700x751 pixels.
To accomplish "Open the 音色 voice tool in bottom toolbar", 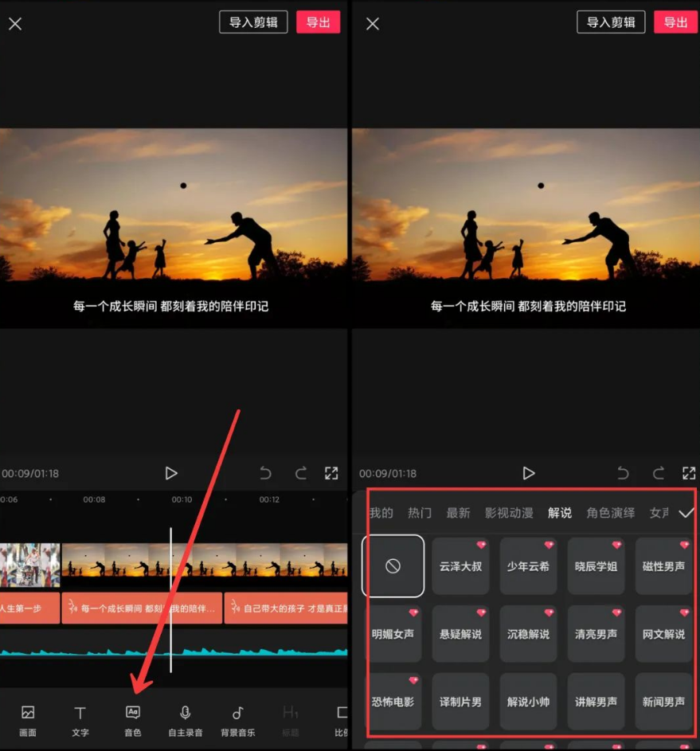I will coord(133,719).
